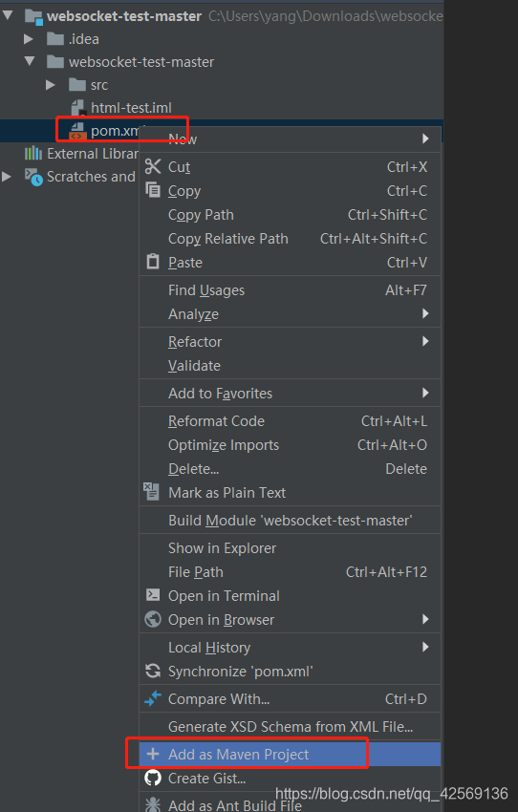Viewport: 518px width, 812px height.
Task: Click the Synchronize refresh icon
Action: [x=153, y=671]
